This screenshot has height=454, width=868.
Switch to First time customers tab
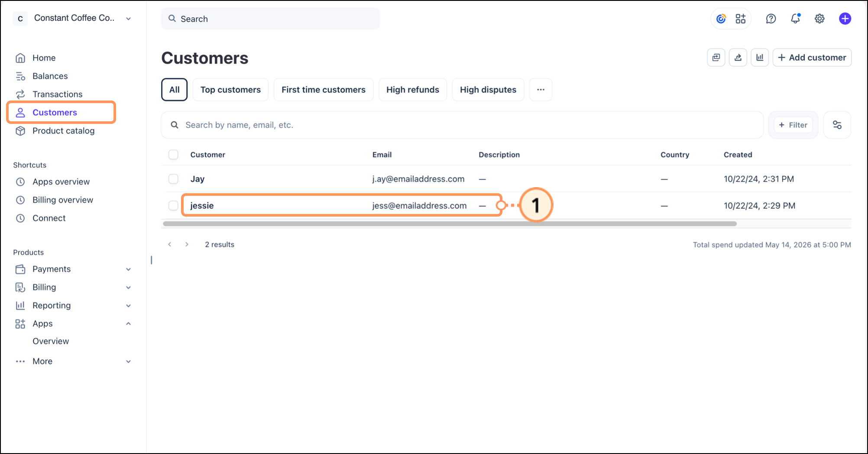[324, 90]
